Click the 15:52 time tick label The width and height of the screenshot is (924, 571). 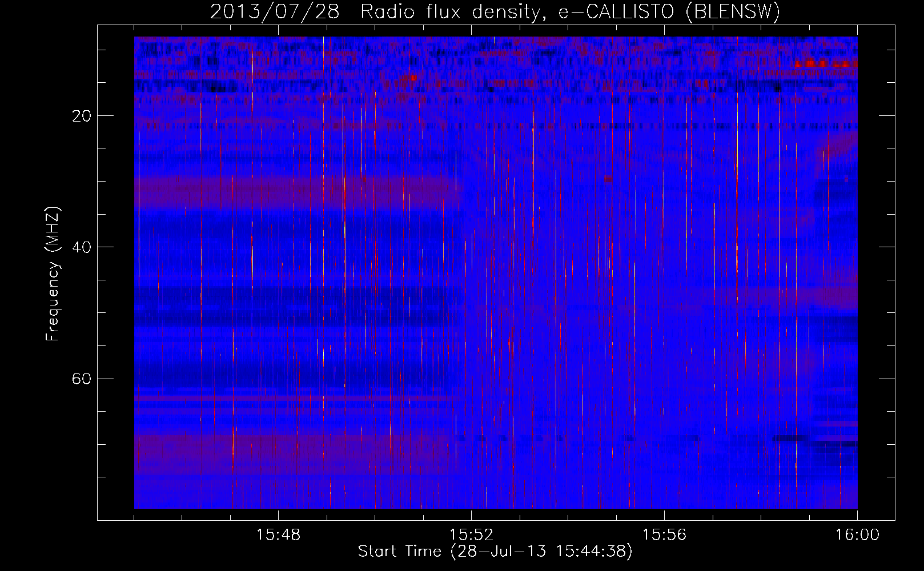click(471, 535)
